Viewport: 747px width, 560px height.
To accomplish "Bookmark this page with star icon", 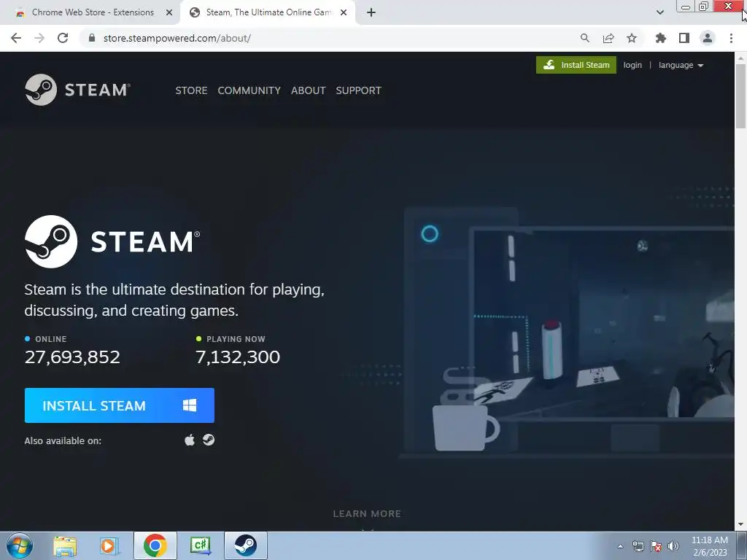I will coord(631,38).
